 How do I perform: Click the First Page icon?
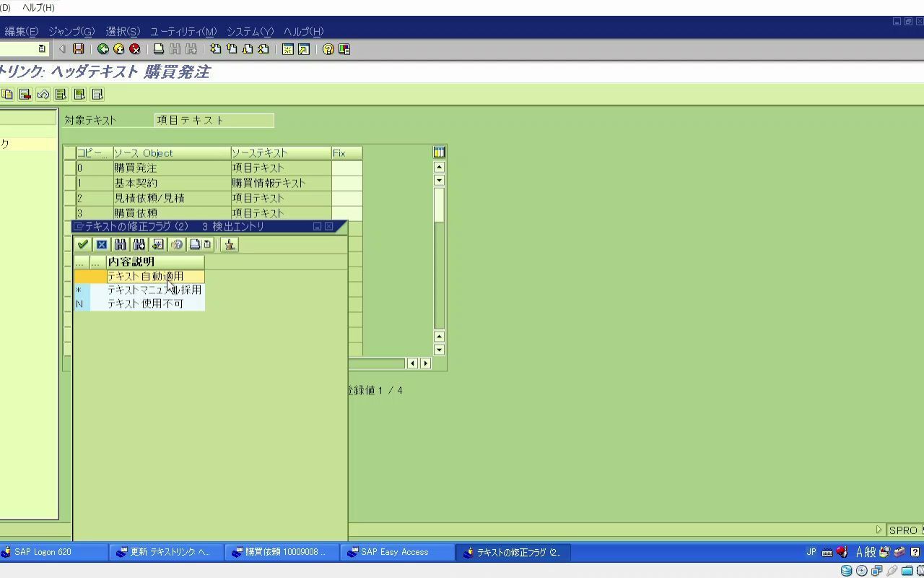pos(216,49)
